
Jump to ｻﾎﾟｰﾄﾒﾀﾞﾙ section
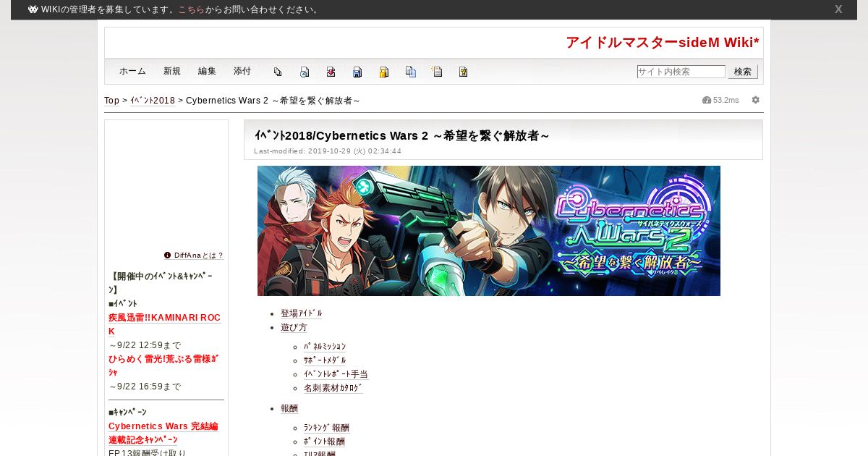[325, 360]
